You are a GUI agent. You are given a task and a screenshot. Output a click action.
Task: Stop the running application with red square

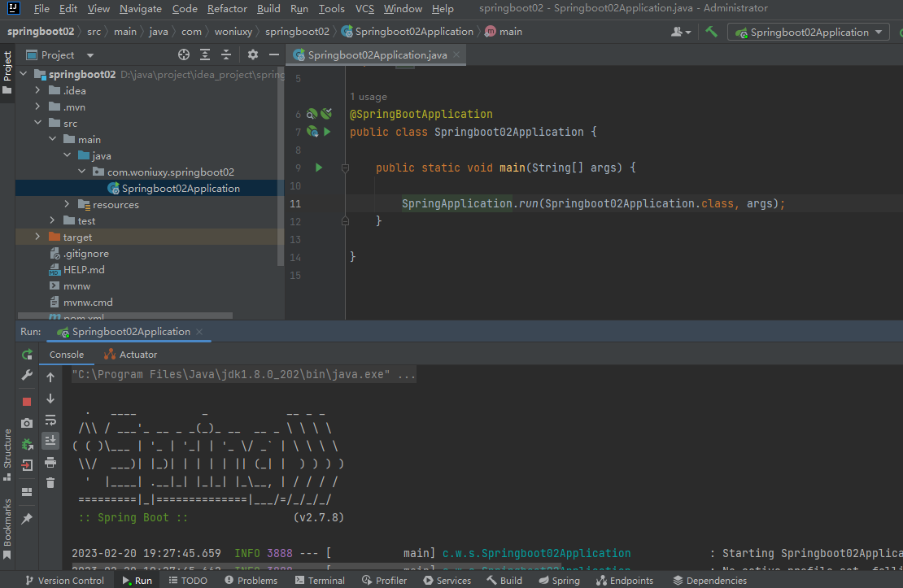[x=27, y=402]
